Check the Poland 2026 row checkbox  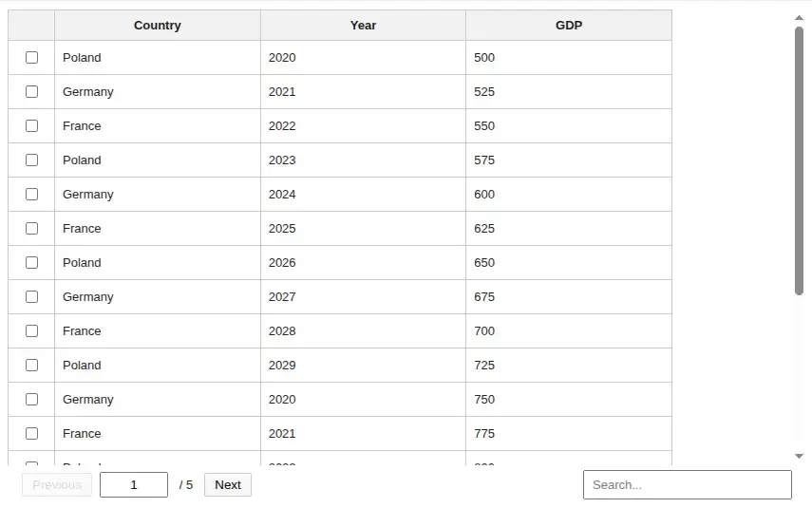(x=31, y=262)
